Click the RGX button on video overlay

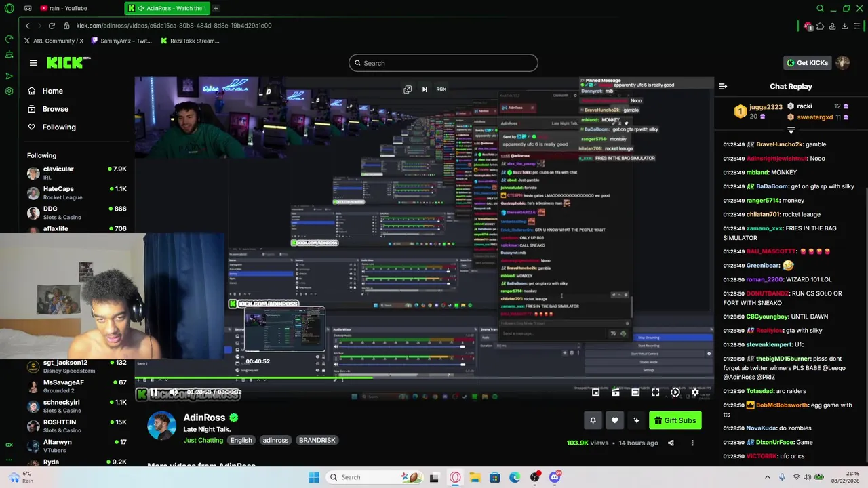click(441, 89)
